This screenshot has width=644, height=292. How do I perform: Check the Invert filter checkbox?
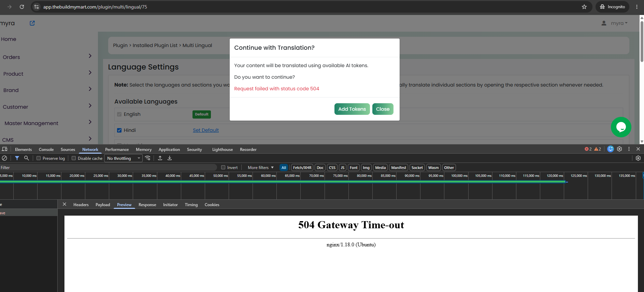pyautogui.click(x=223, y=167)
